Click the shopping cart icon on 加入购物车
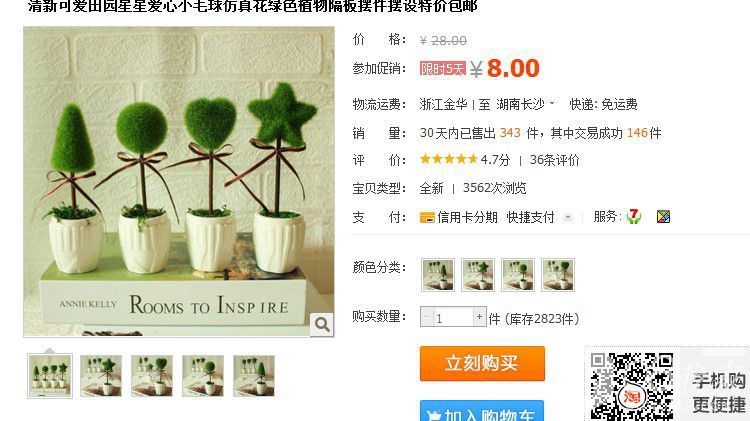 click(433, 416)
